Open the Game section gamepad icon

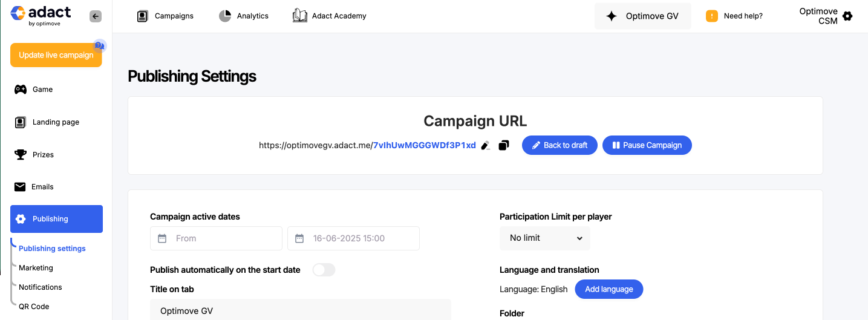click(x=21, y=90)
